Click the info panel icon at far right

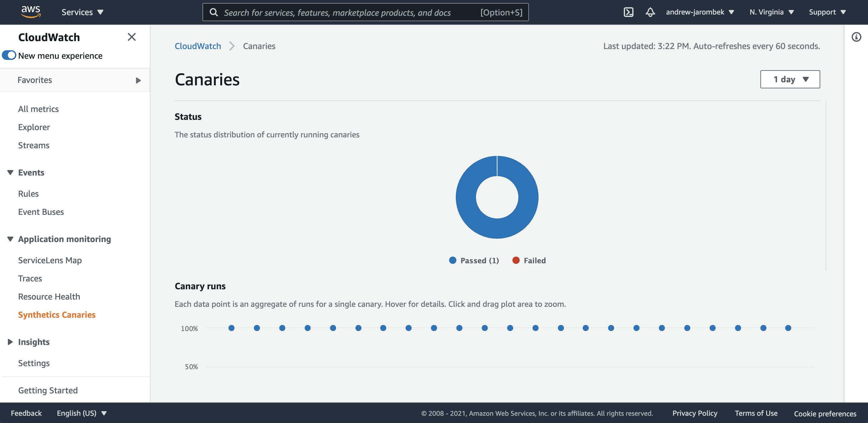856,37
